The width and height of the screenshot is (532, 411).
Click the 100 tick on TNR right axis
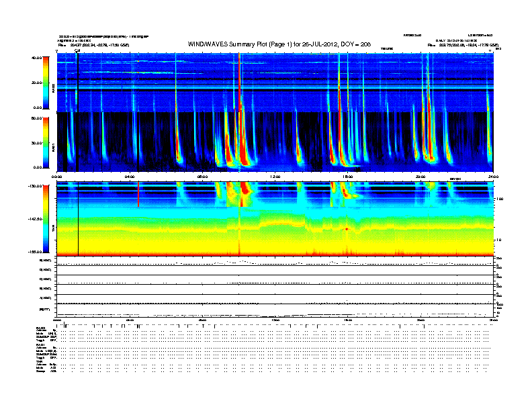point(500,199)
